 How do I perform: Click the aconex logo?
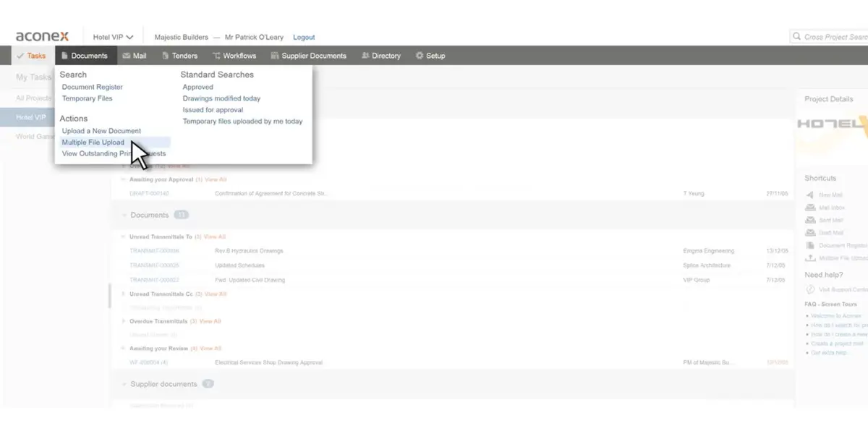click(43, 36)
